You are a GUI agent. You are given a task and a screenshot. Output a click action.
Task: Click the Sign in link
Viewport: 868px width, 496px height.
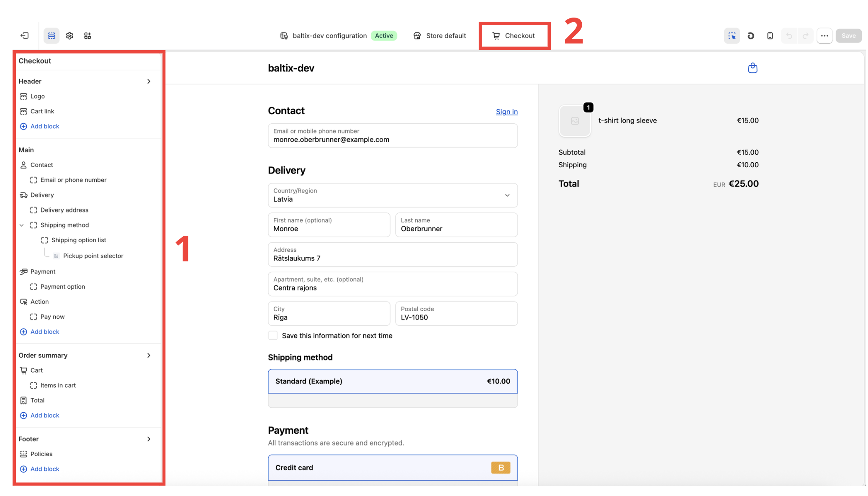506,112
